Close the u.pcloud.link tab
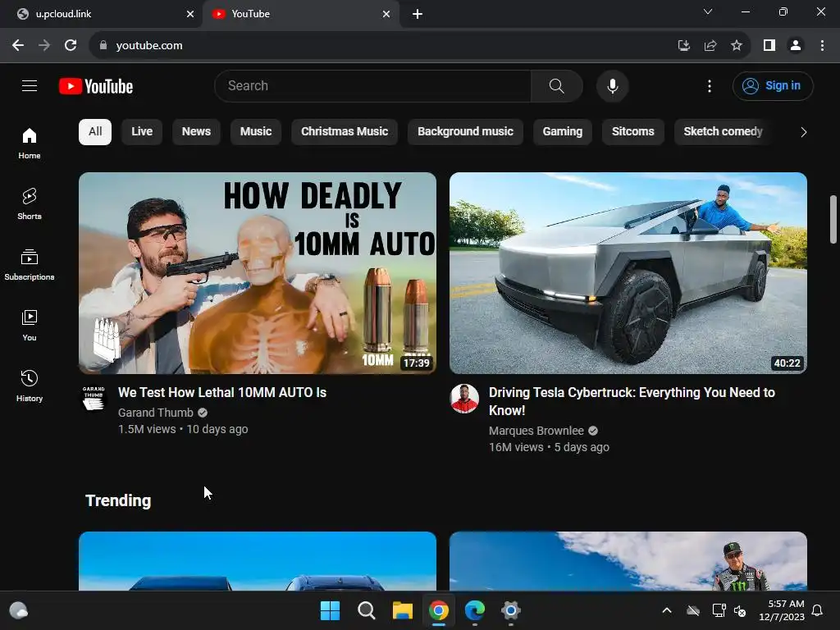 (190, 14)
